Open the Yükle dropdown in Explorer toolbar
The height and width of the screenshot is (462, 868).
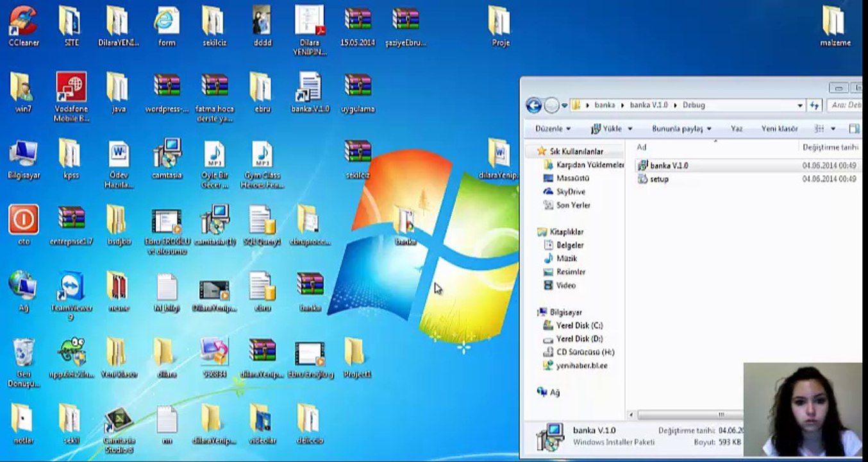pyautogui.click(x=612, y=129)
